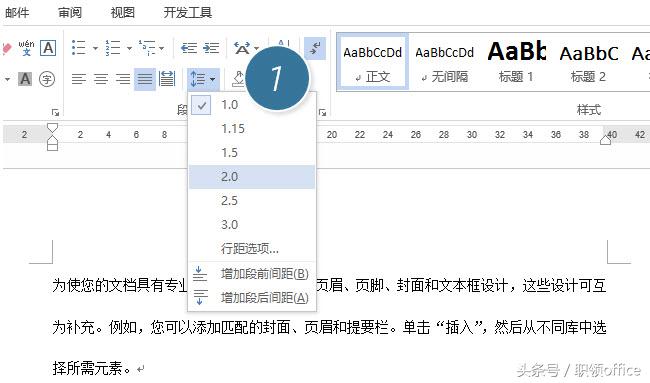Expand the bullet list style dropdown arrow

[95, 48]
